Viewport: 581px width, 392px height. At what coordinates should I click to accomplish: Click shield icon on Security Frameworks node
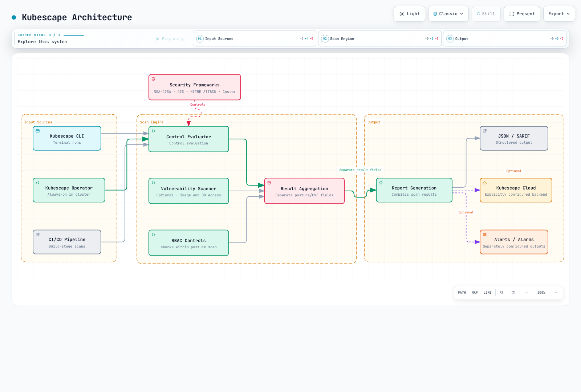(x=153, y=79)
